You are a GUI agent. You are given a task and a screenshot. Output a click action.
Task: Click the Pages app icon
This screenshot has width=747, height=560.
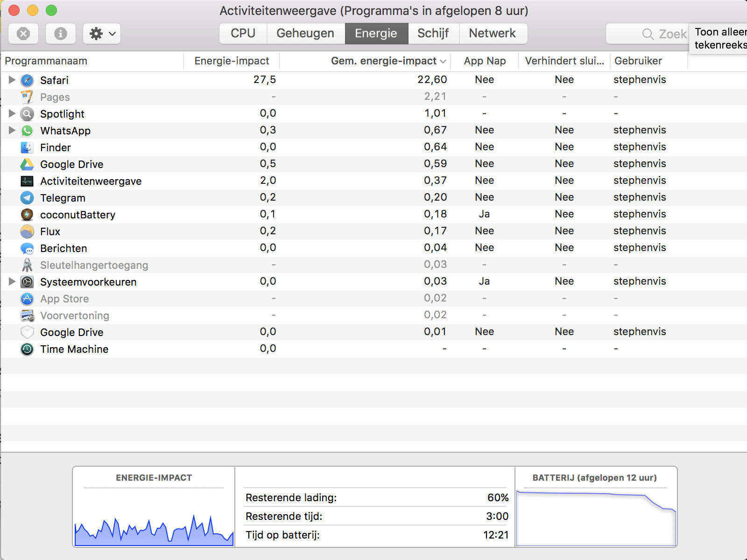point(27,97)
